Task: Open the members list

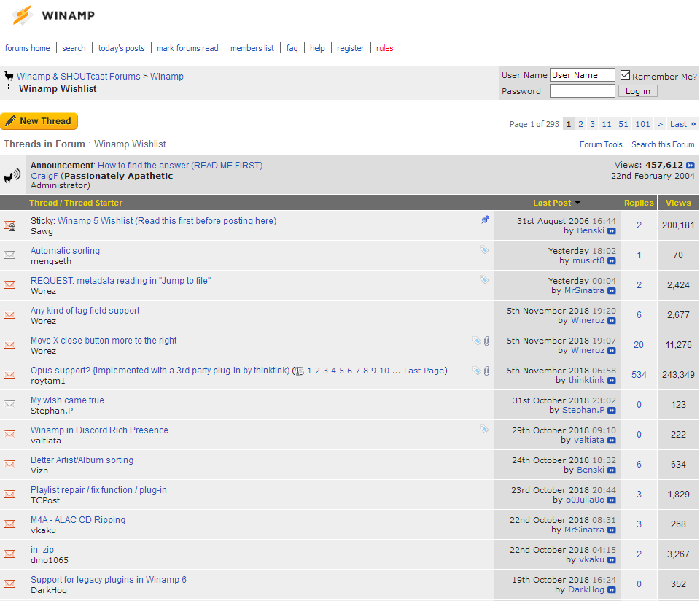Action: click(252, 48)
